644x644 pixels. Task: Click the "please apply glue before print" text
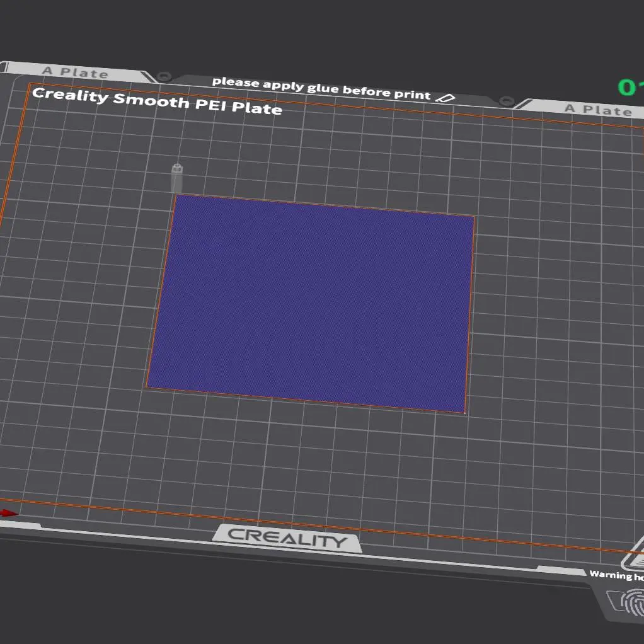pyautogui.click(x=321, y=88)
